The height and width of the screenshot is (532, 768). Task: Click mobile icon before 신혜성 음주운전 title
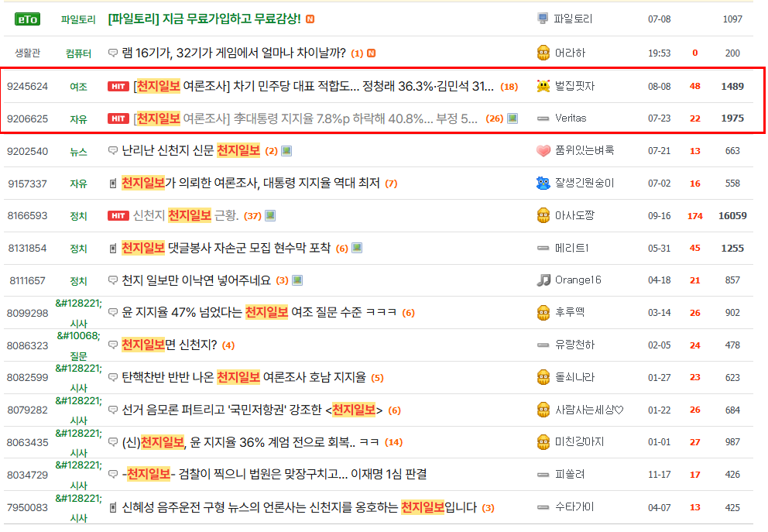[x=113, y=508]
